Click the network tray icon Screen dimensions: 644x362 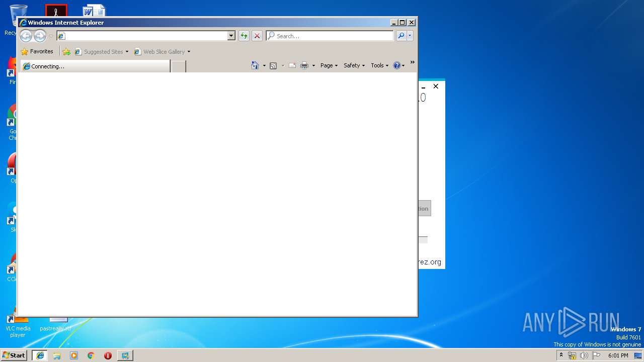[572, 355]
